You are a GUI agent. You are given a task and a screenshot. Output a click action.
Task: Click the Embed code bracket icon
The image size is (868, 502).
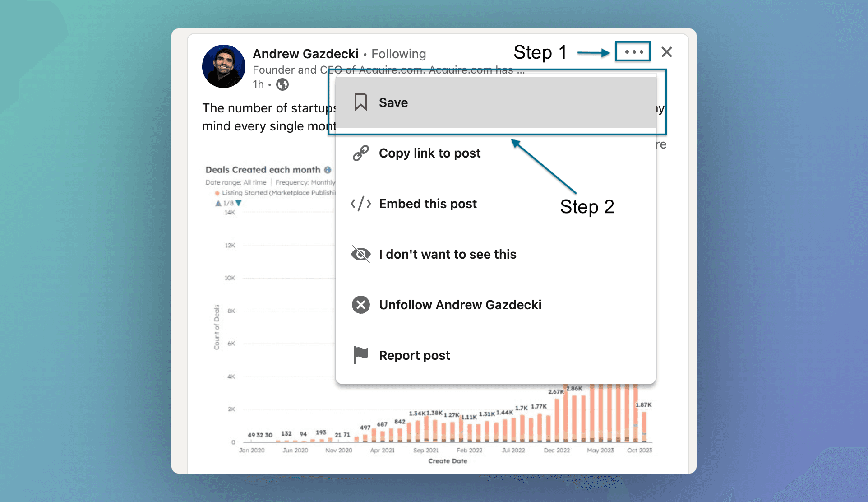[361, 204]
